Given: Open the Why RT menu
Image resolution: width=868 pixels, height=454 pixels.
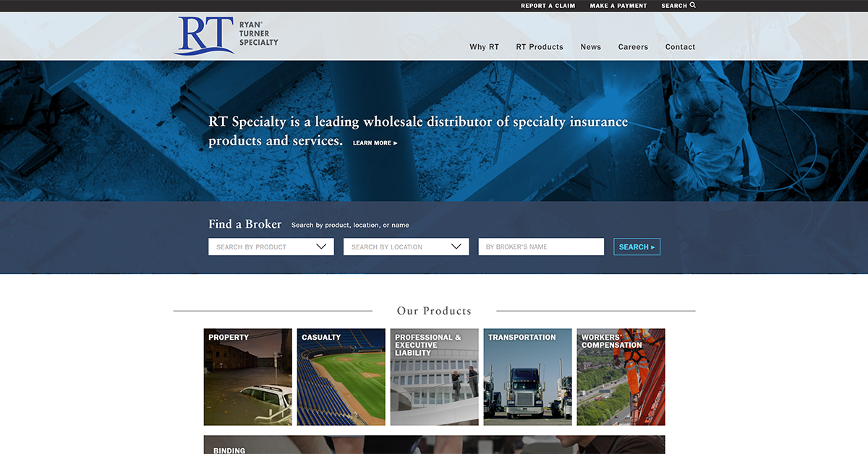Looking at the screenshot, I should 484,47.
